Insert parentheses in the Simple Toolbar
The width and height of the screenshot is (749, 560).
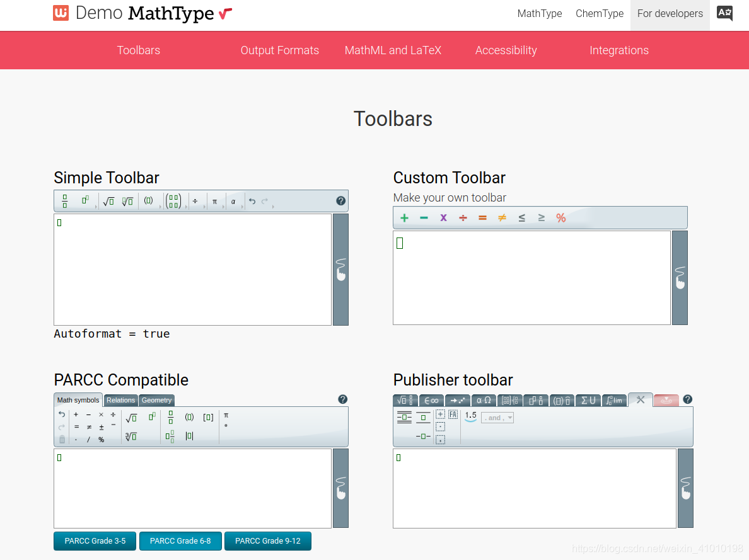(149, 200)
